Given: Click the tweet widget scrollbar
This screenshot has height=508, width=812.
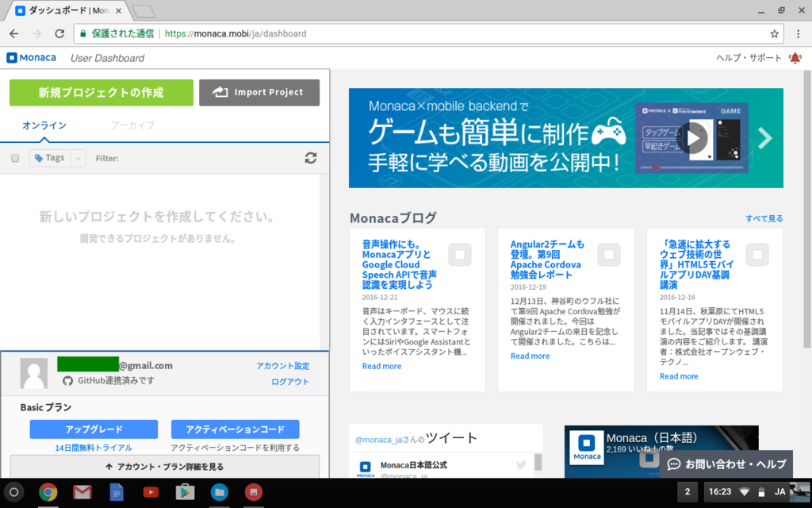Looking at the screenshot, I should pyautogui.click(x=538, y=461).
